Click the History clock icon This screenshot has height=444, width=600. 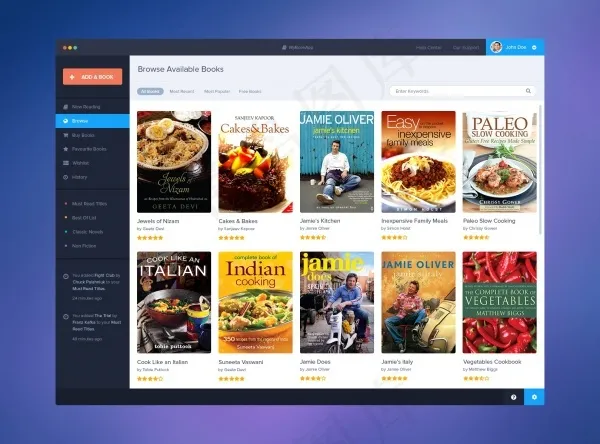[x=64, y=177]
